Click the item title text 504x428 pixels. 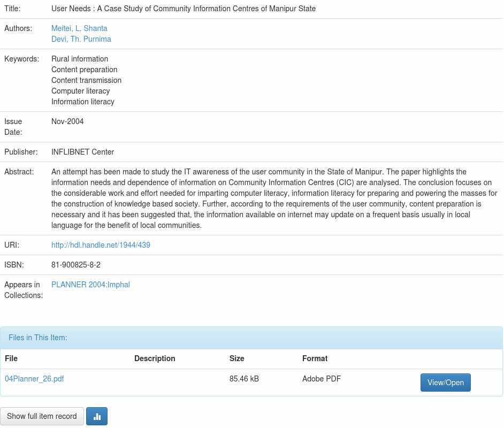point(184,9)
